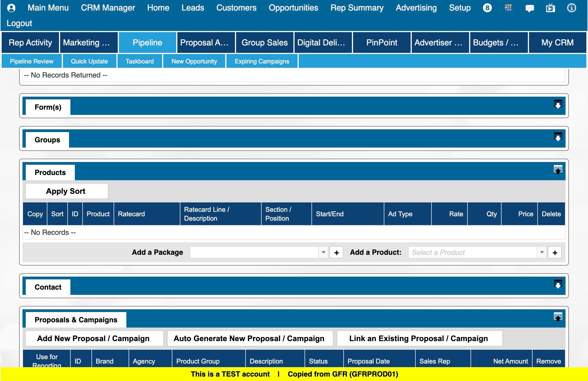
Task: Expand the Groups section
Action: click(x=558, y=137)
